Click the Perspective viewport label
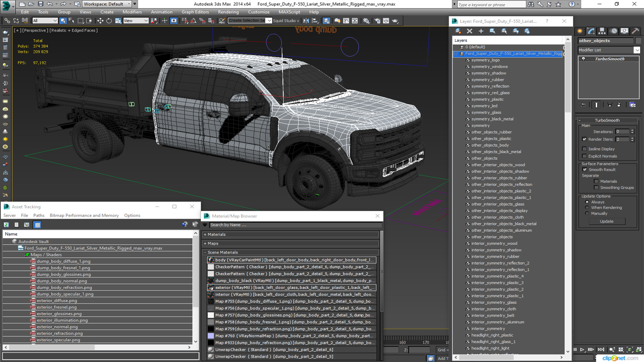This screenshot has width=644, height=362. [x=35, y=31]
